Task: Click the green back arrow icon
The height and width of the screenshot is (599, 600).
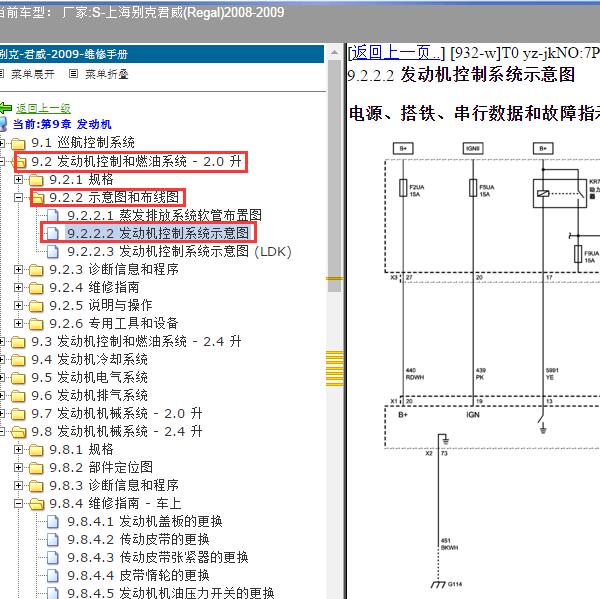Action: pyautogui.click(x=5, y=108)
